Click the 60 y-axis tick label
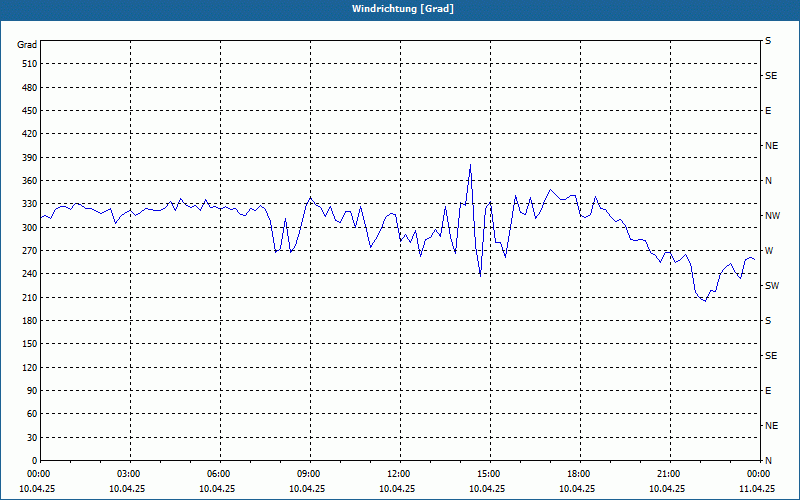Viewport: 800px width, 500px height. click(x=32, y=414)
